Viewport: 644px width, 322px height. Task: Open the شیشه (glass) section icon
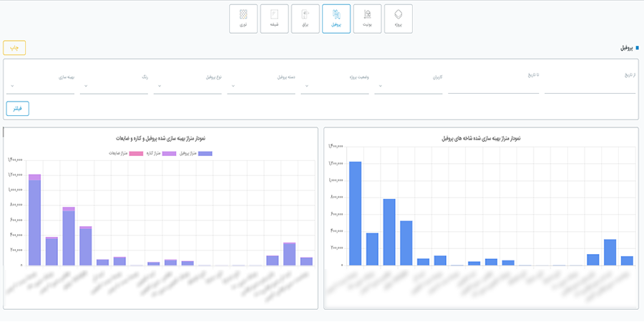(275, 19)
